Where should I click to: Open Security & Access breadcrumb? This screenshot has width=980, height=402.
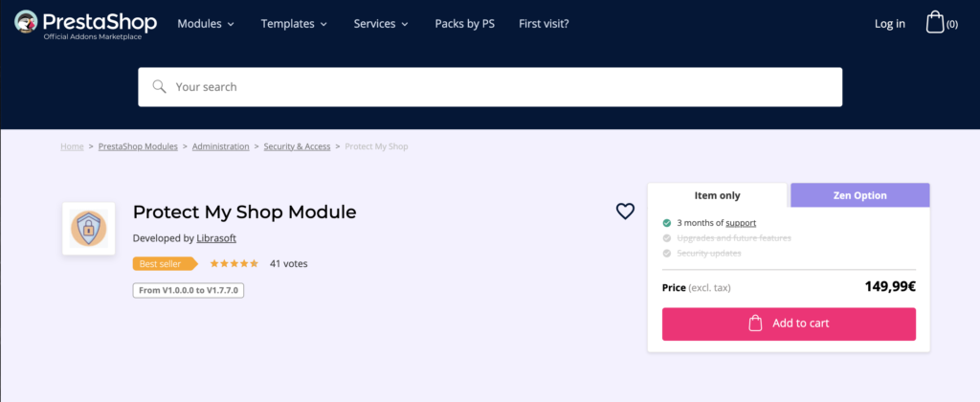[x=297, y=146]
